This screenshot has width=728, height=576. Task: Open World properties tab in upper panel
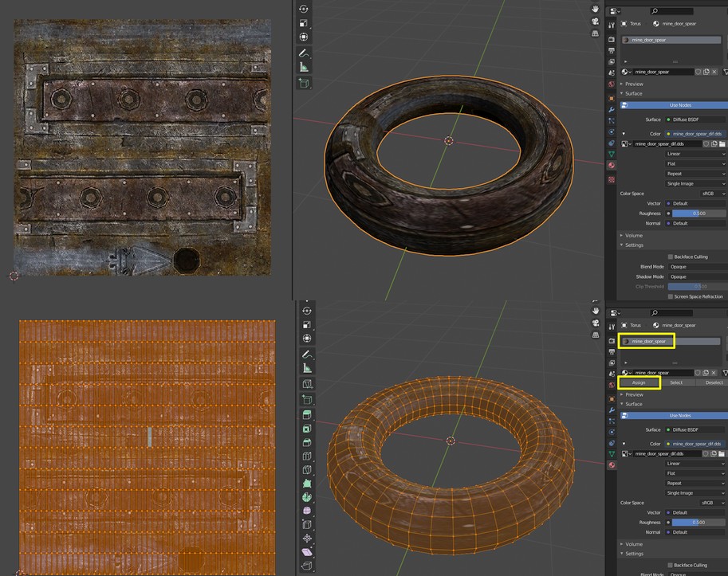coord(612,84)
